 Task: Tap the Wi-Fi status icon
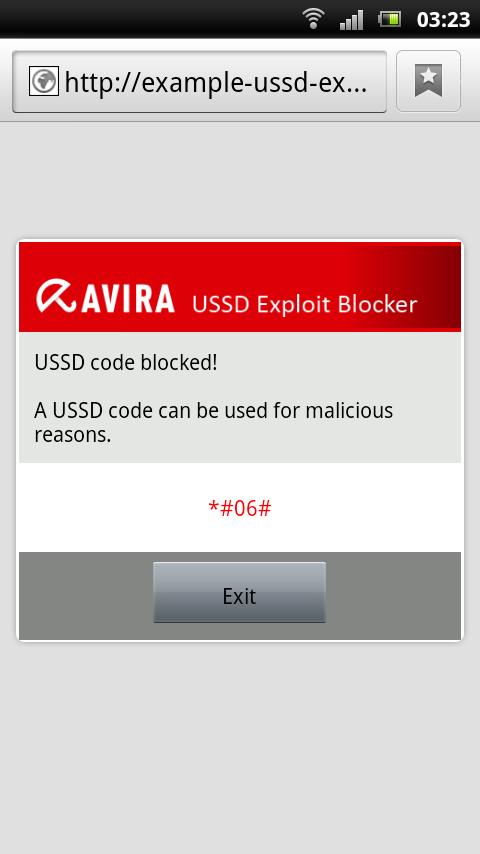(313, 19)
